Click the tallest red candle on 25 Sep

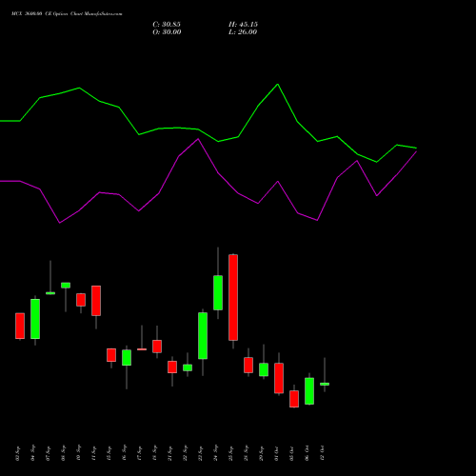pos(233,297)
